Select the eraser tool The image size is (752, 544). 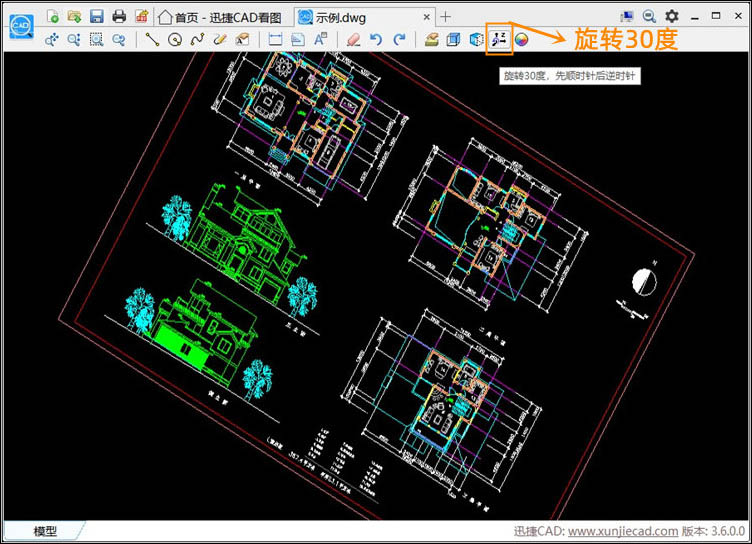(353, 39)
